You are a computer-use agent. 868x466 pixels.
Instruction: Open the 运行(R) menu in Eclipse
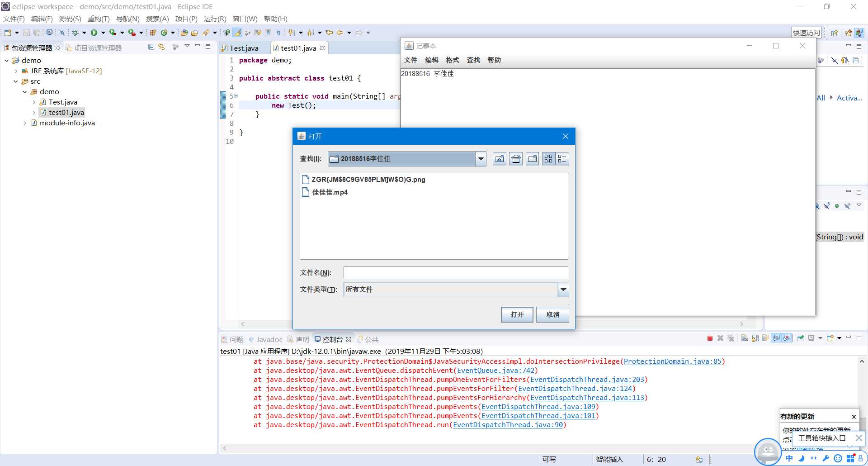tap(215, 19)
